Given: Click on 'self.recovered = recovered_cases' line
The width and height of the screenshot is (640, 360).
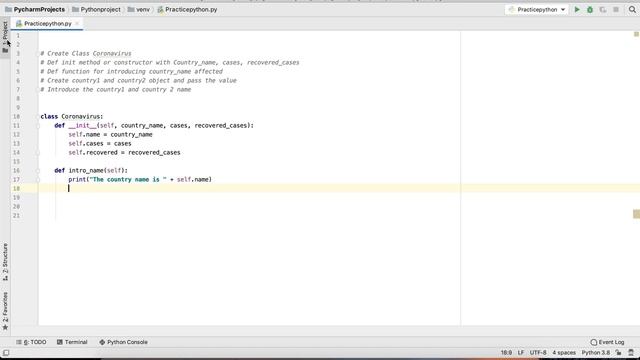Looking at the screenshot, I should click(124, 153).
